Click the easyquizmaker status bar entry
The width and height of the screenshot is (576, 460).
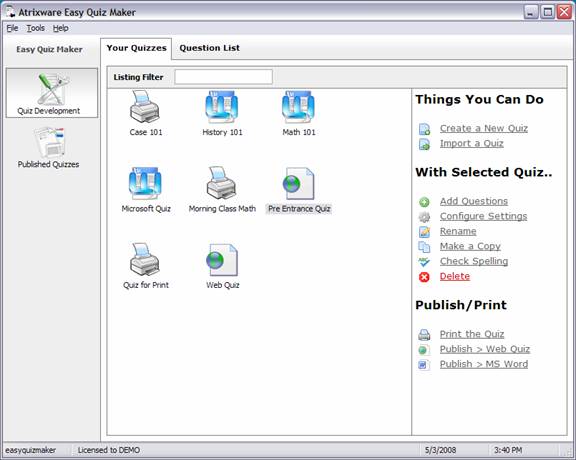tap(30, 450)
